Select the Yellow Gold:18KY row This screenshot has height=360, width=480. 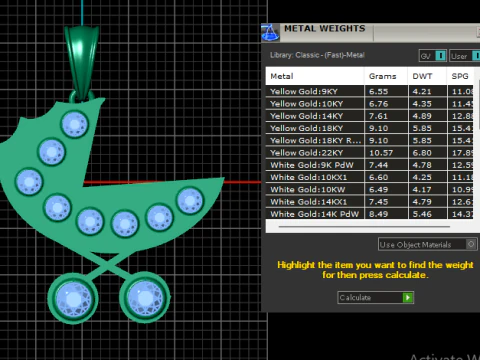(369, 128)
